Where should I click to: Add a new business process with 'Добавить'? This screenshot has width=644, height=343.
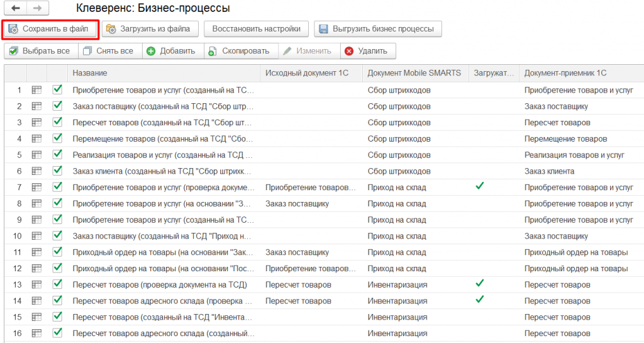point(173,51)
